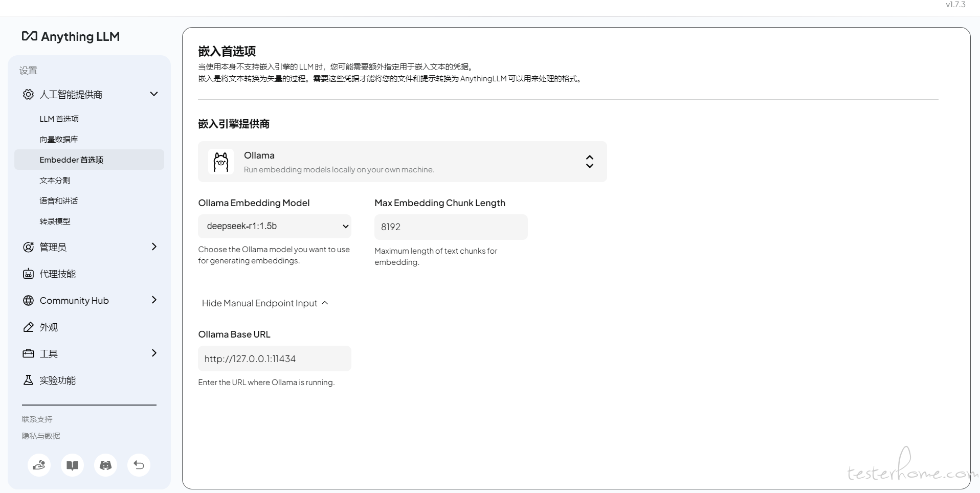This screenshot has height=493, width=980.
Task: Click the back arrow icon in sidebar footer
Action: click(139, 465)
